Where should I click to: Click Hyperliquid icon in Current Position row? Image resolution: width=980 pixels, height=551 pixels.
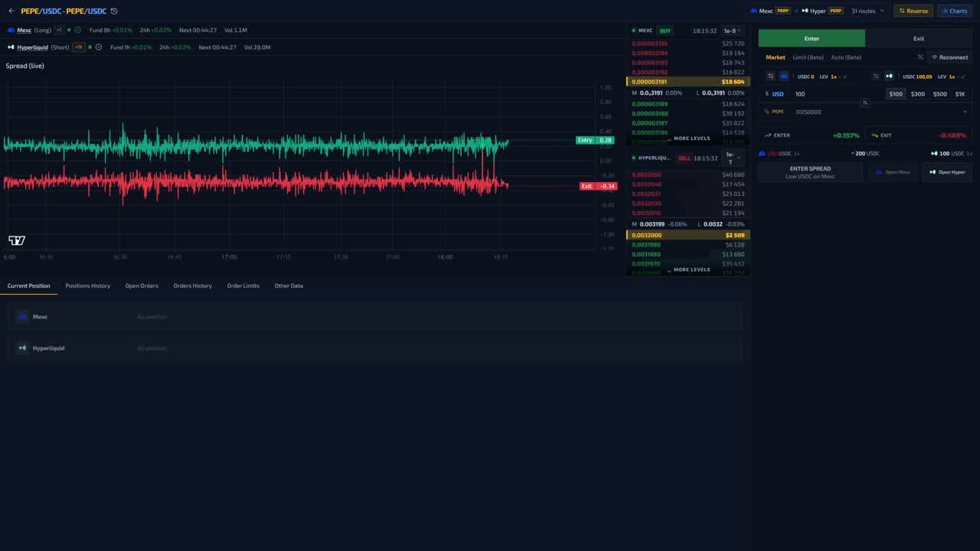pyautogui.click(x=22, y=348)
